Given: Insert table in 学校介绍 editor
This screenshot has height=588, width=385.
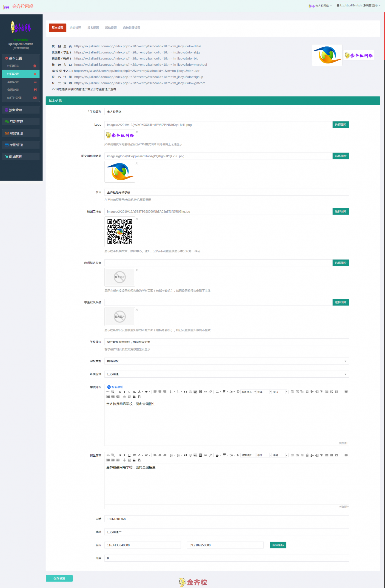Looking at the screenshot, I should pos(292,392).
